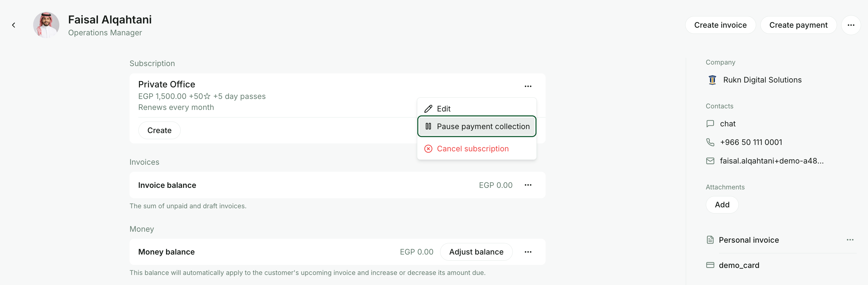This screenshot has width=868, height=285.
Task: Open Personal invoice more options menu
Action: click(850, 240)
